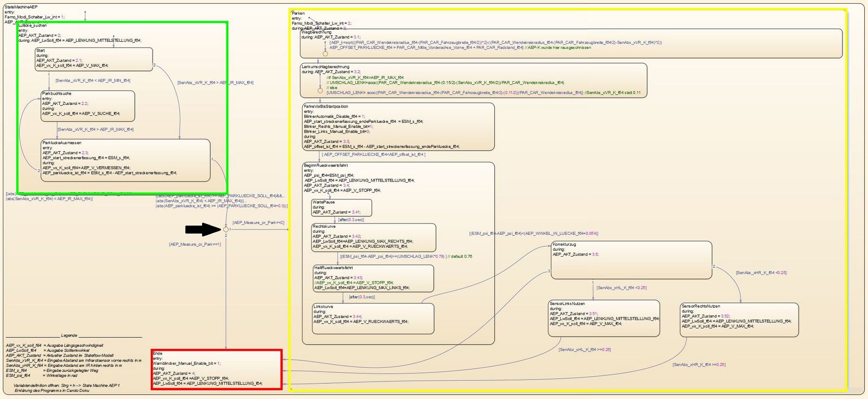
Task: Select the SensorLinksNutzen state
Action: (603, 318)
